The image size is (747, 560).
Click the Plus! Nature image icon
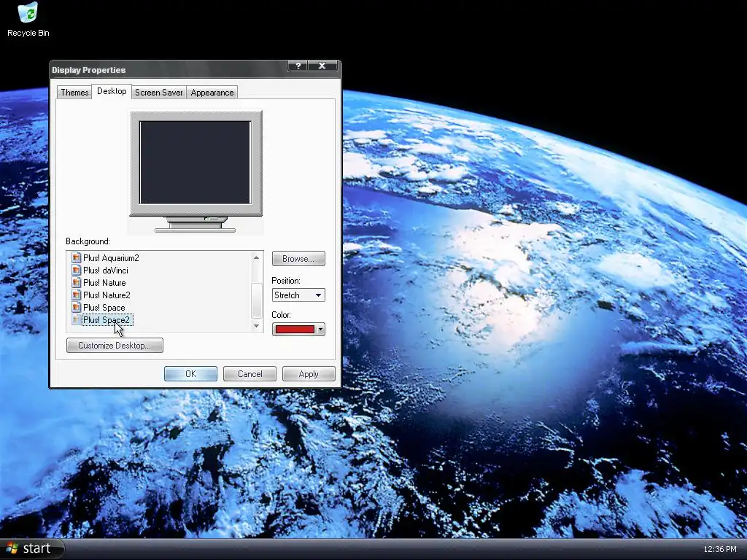(x=76, y=282)
